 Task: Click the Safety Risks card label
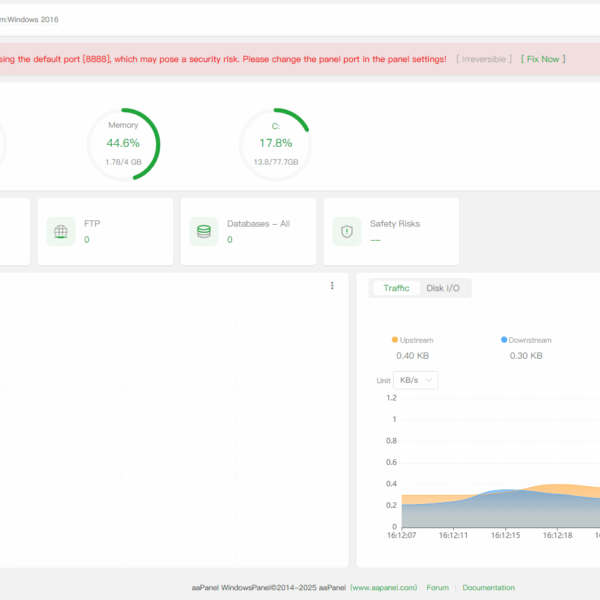click(395, 224)
